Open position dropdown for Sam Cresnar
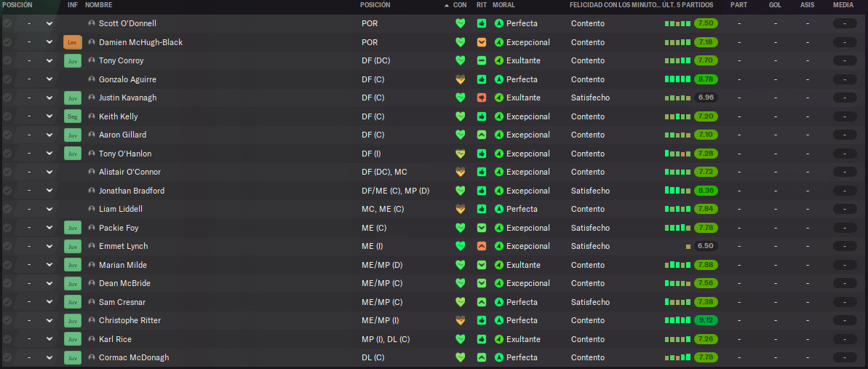This screenshot has height=369, width=868. point(49,302)
